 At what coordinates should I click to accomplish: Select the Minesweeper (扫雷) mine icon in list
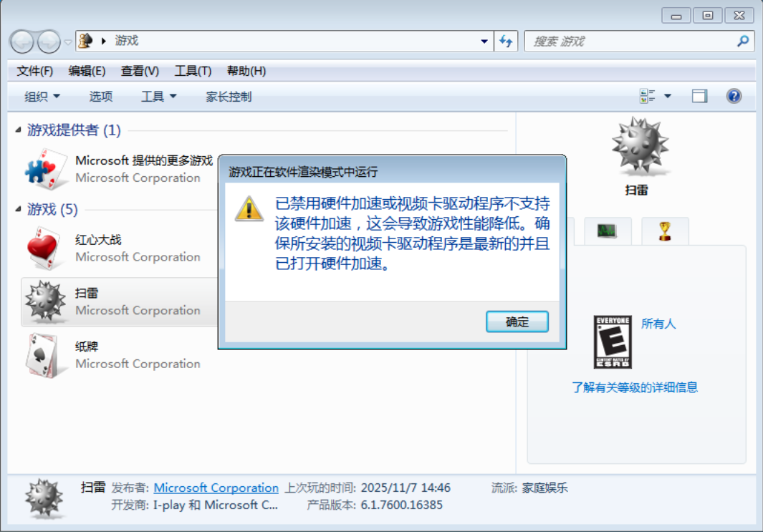[45, 301]
